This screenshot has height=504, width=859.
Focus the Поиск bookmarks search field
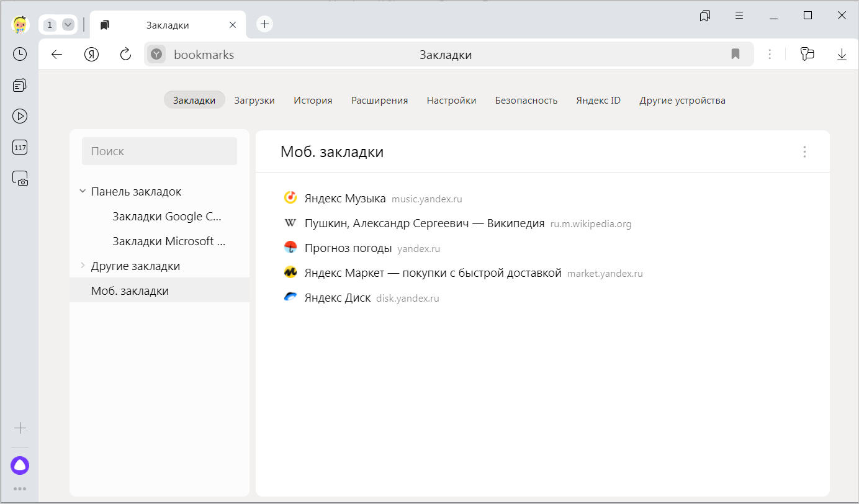coord(160,151)
